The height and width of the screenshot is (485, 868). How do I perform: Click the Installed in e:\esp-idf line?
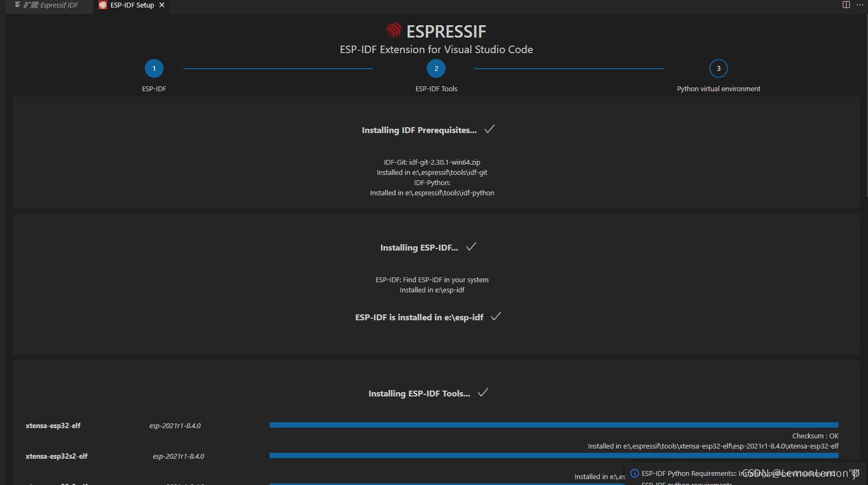(432, 290)
